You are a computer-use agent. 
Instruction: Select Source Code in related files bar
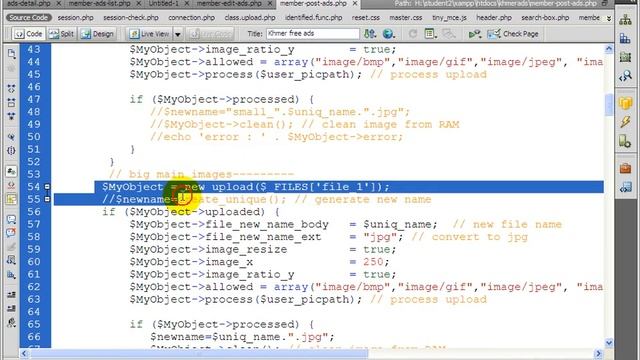[28, 18]
